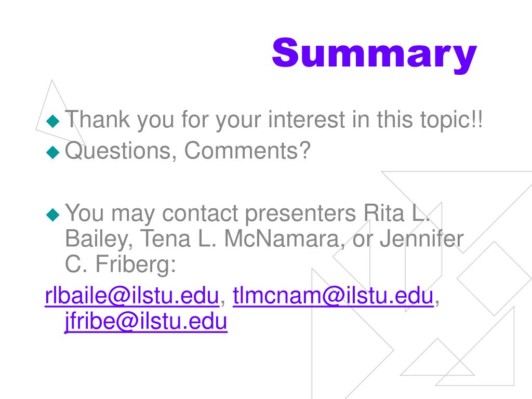Click the word Comments? in the second bullet
Viewport: 532px width, 399px height.
coord(247,150)
